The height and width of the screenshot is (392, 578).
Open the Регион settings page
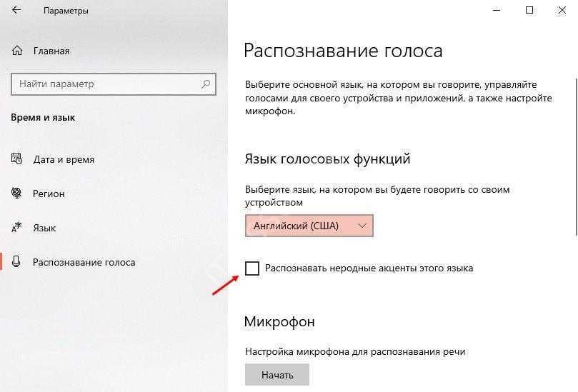(x=49, y=194)
